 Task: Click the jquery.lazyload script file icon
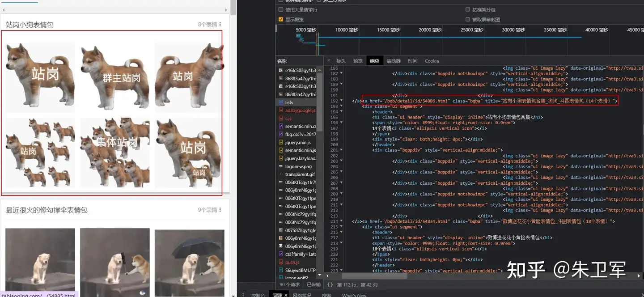(x=280, y=158)
